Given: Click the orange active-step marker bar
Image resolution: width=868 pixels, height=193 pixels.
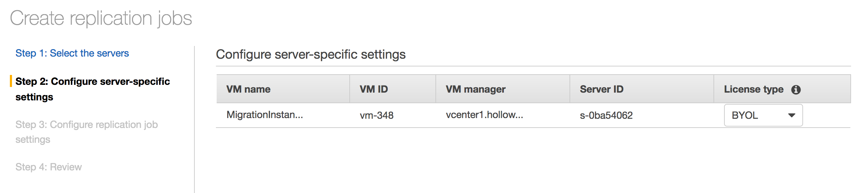Looking at the screenshot, I should tap(11, 81).
